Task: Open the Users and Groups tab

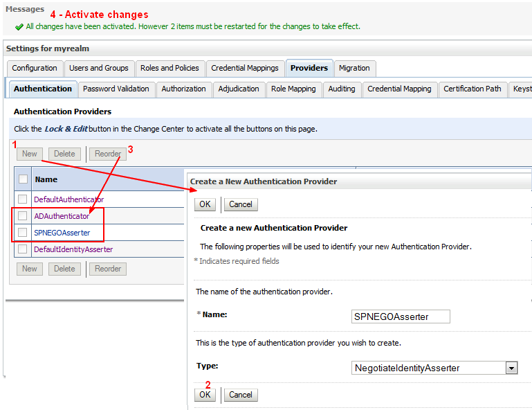Action: [x=99, y=68]
